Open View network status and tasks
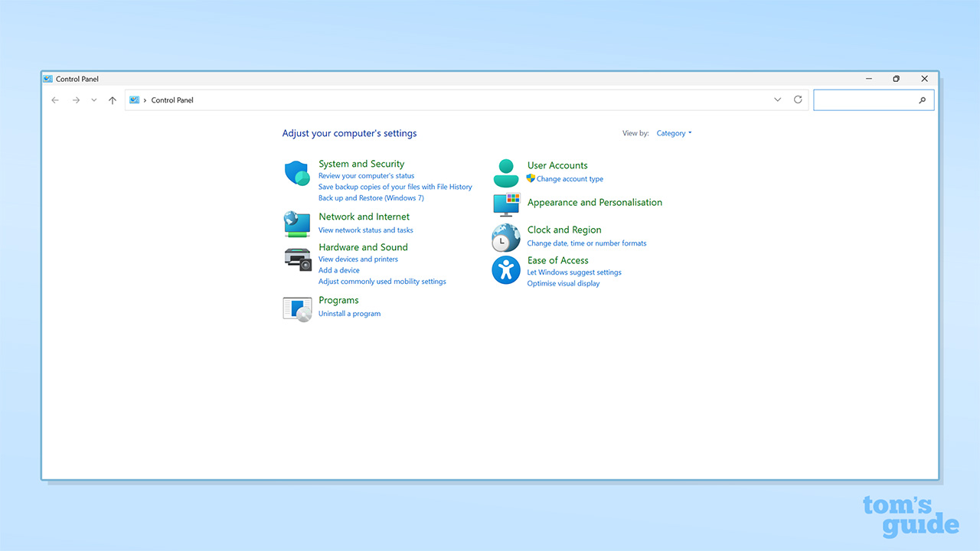The width and height of the screenshot is (980, 551). [x=365, y=230]
